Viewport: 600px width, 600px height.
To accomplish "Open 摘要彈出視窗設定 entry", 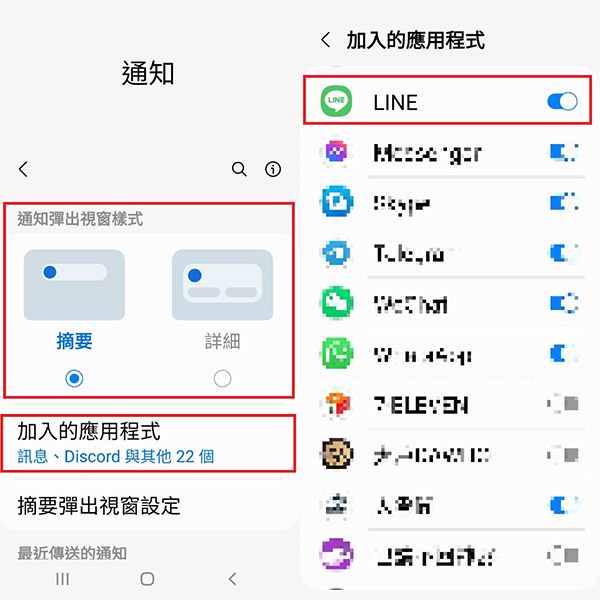I will tap(148, 506).
